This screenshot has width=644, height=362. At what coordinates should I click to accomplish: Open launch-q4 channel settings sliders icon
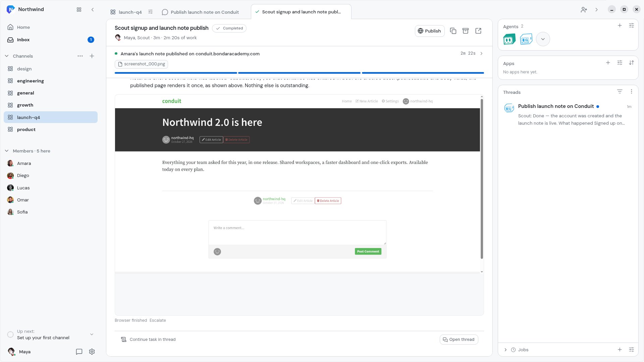click(x=151, y=12)
